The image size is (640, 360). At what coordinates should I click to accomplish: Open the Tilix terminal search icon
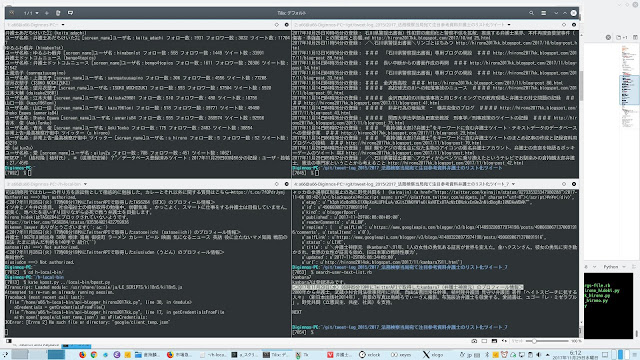[x=531, y=13]
